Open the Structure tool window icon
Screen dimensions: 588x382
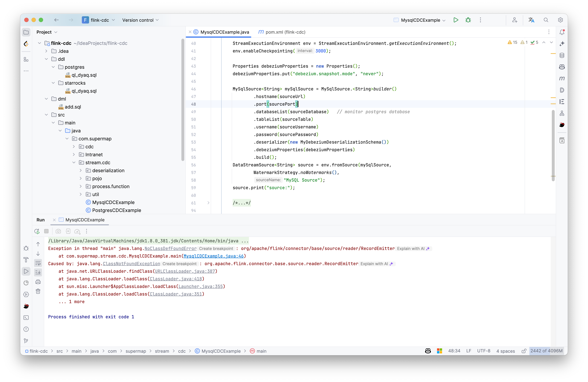[x=26, y=60]
